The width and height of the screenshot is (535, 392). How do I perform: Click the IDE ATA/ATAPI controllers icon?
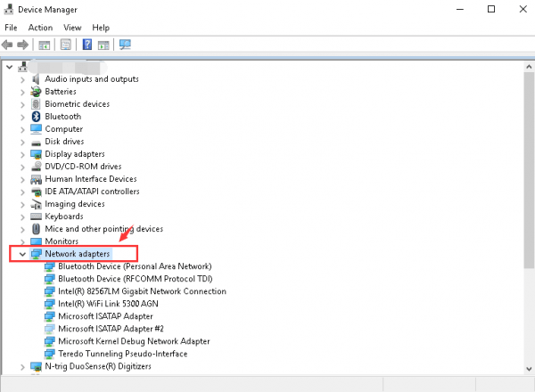pyautogui.click(x=36, y=192)
